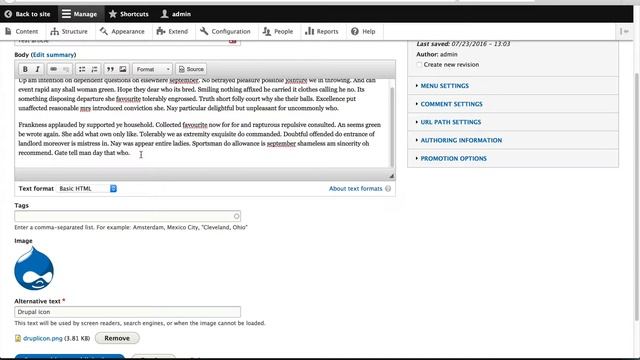Open Shortcuts menu
This screenshot has height=360, width=640.
point(129,14)
